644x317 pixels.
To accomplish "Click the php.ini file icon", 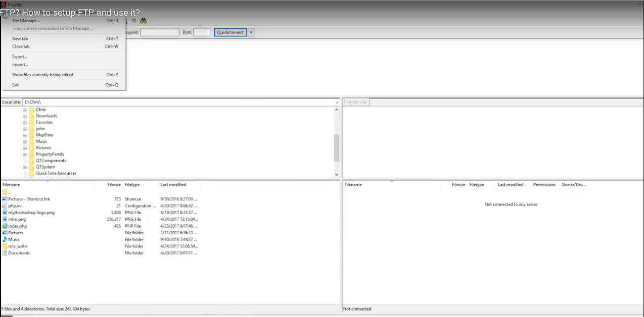I will 5,206.
